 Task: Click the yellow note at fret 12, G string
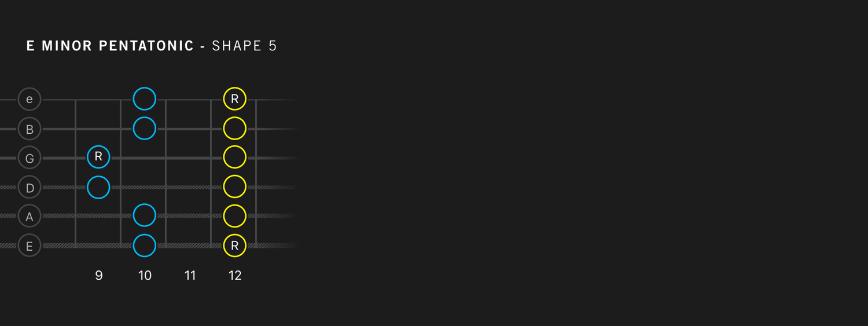click(235, 157)
